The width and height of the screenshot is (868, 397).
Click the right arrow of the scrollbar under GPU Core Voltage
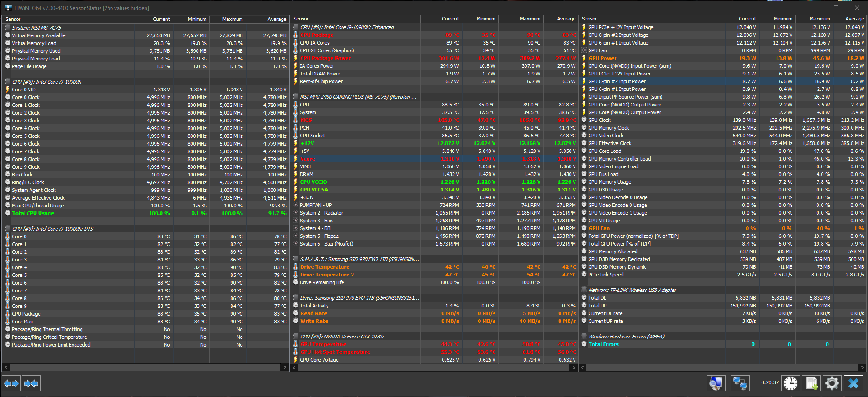[573, 367]
